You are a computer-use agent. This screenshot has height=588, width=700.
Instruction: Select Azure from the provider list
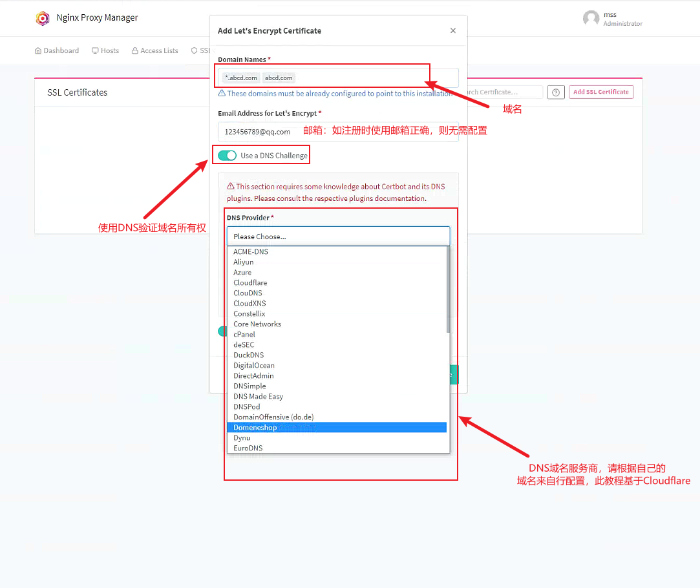click(x=337, y=272)
